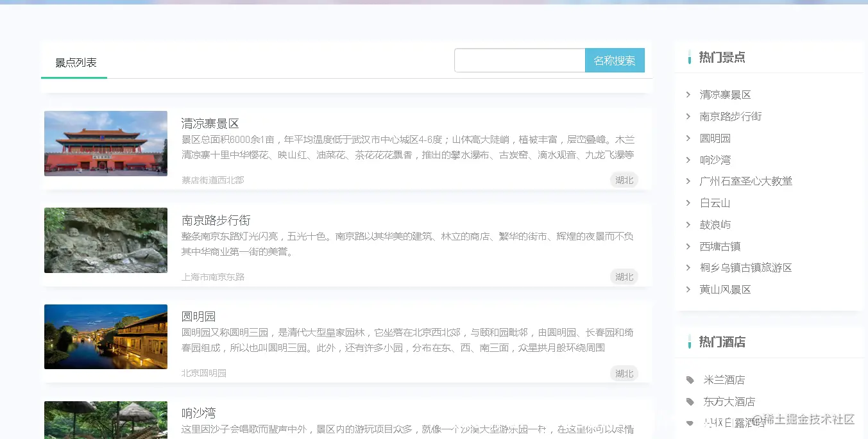Click the 清凉寨景区 description paragraph
This screenshot has height=439, width=868.
tap(408, 147)
